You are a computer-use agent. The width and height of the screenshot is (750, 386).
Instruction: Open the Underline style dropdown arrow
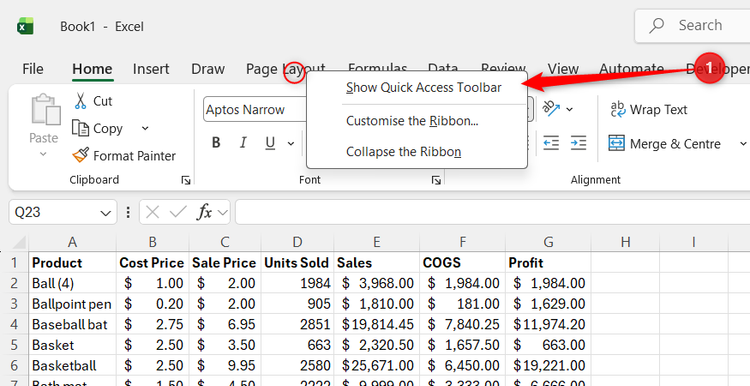(x=290, y=143)
